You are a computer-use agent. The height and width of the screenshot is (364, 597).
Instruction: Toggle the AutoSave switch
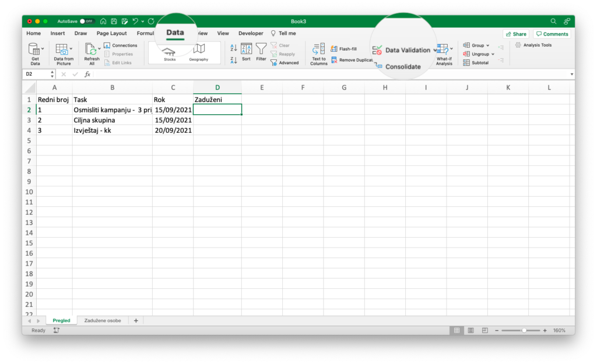point(87,21)
